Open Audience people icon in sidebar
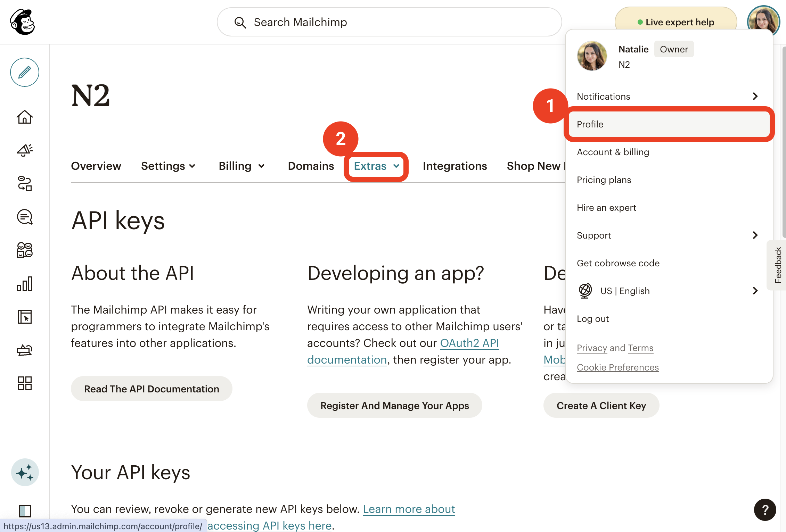The width and height of the screenshot is (786, 532). point(24,250)
